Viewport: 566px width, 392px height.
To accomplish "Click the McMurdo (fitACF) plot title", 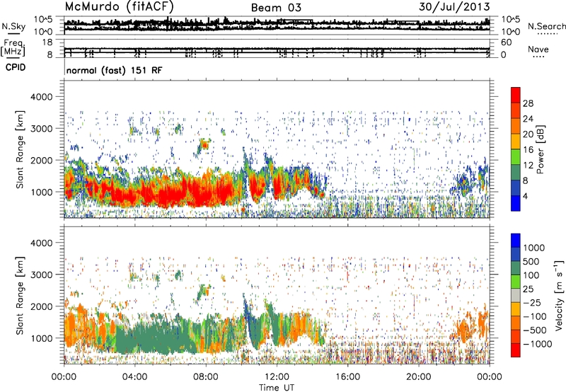I will coord(119,7).
